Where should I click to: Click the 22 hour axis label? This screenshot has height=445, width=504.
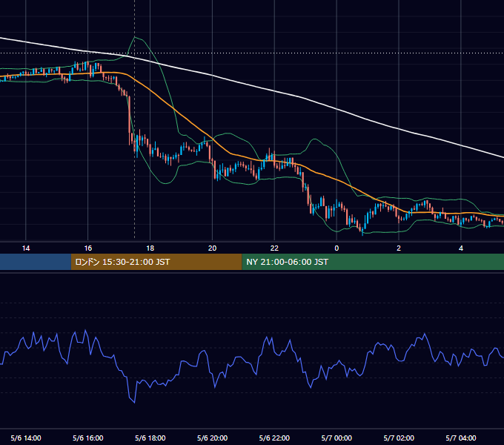[x=274, y=248]
